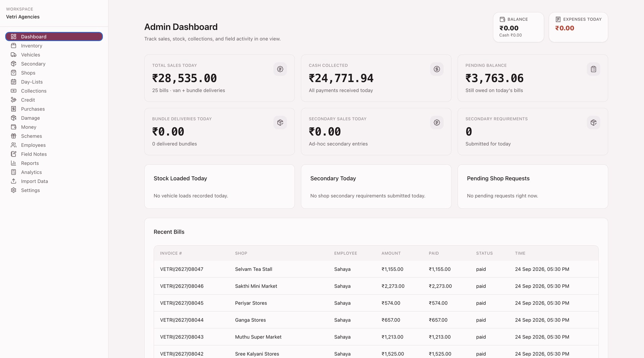Screen dimensions: 644x358
Task: Select the Secondary package icon
Action: coord(13,64)
